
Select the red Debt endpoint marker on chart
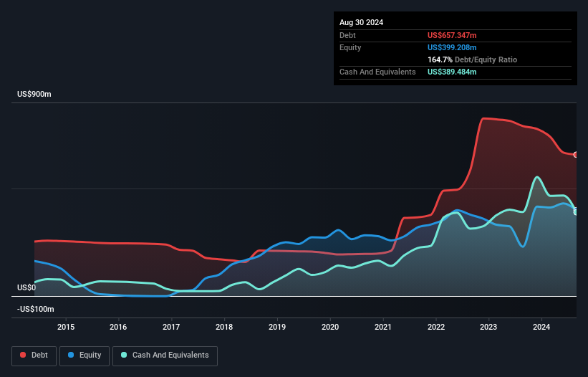(x=576, y=155)
